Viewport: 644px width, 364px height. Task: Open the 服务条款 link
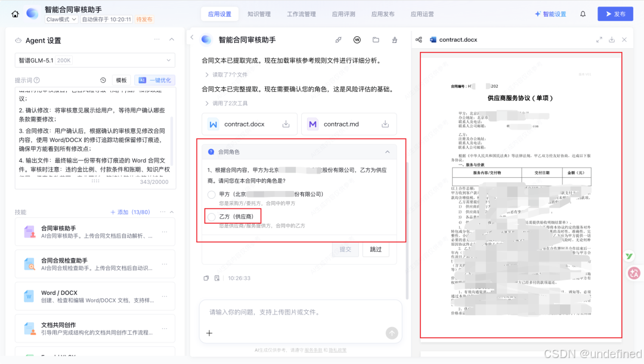click(314, 350)
